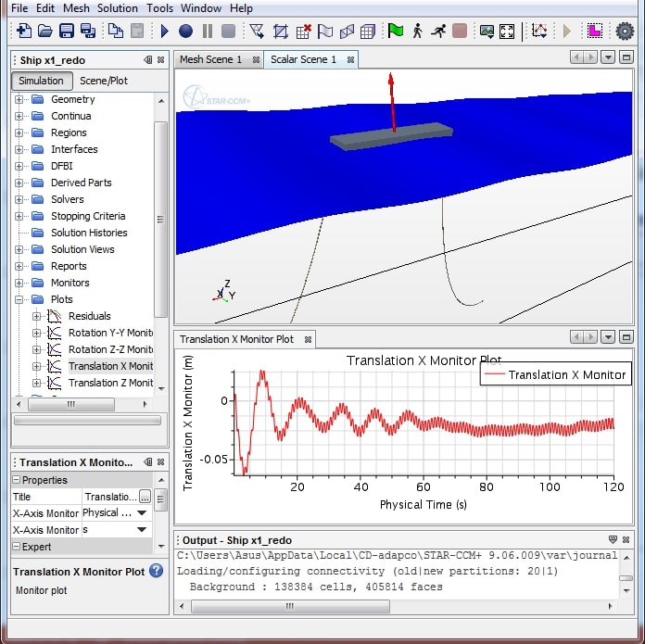Select Translation Z Monitor plot in tree

(110, 383)
